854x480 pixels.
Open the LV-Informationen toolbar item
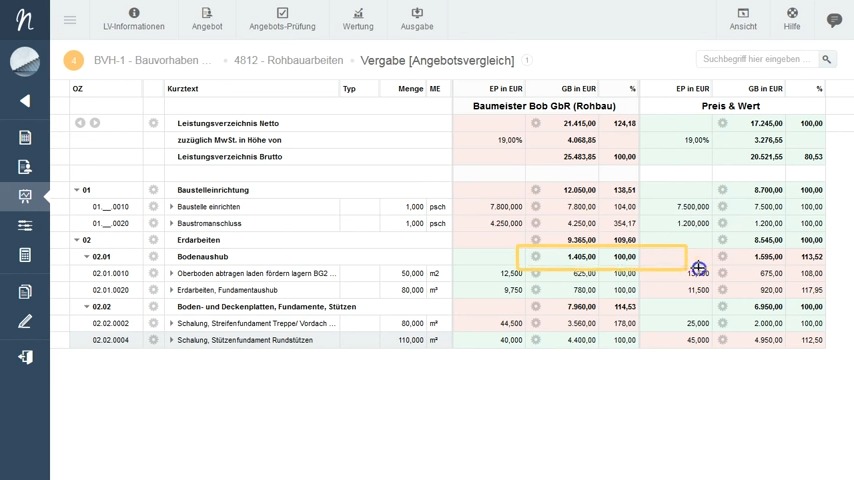pos(134,19)
